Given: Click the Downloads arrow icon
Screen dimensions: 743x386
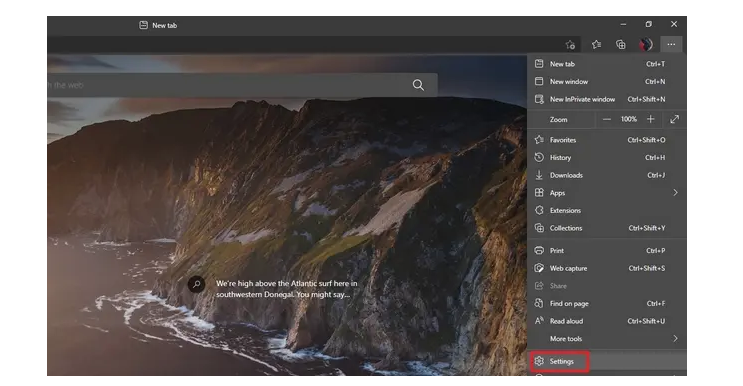Looking at the screenshot, I should pos(539,175).
